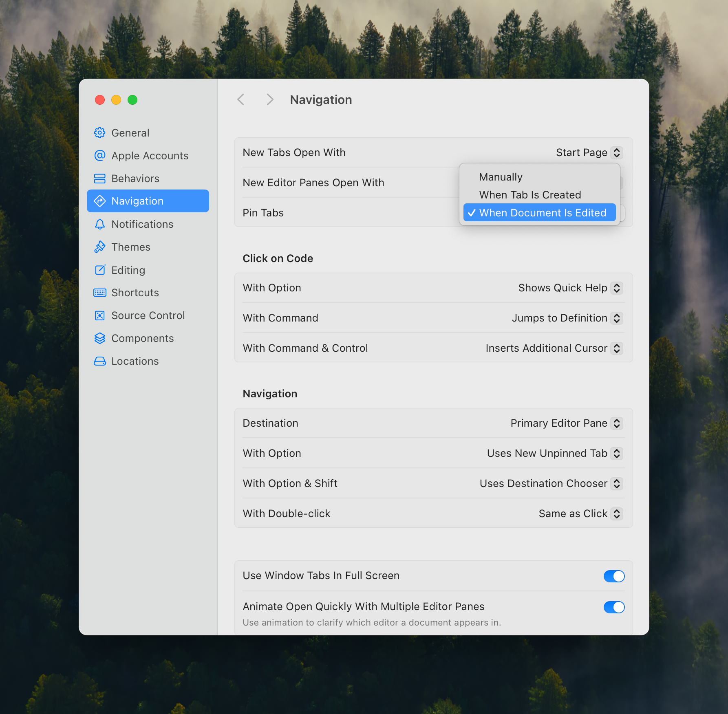The image size is (728, 714).
Task: Show the Source Control pane
Action: (x=148, y=315)
